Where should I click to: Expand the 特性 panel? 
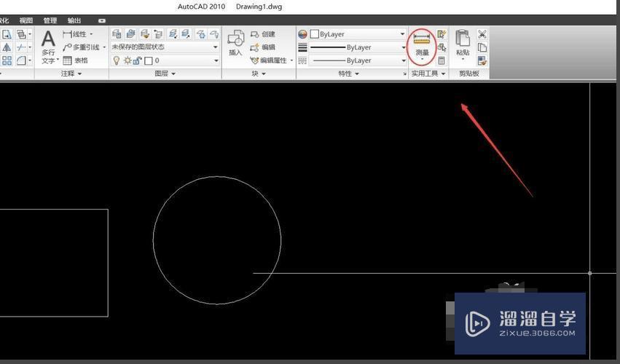tap(348, 74)
